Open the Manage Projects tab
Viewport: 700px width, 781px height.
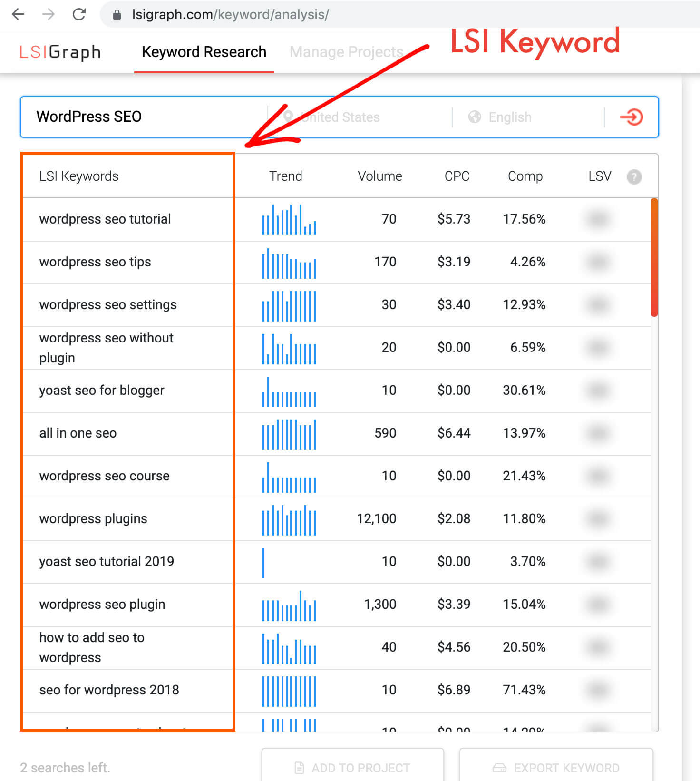click(x=347, y=52)
